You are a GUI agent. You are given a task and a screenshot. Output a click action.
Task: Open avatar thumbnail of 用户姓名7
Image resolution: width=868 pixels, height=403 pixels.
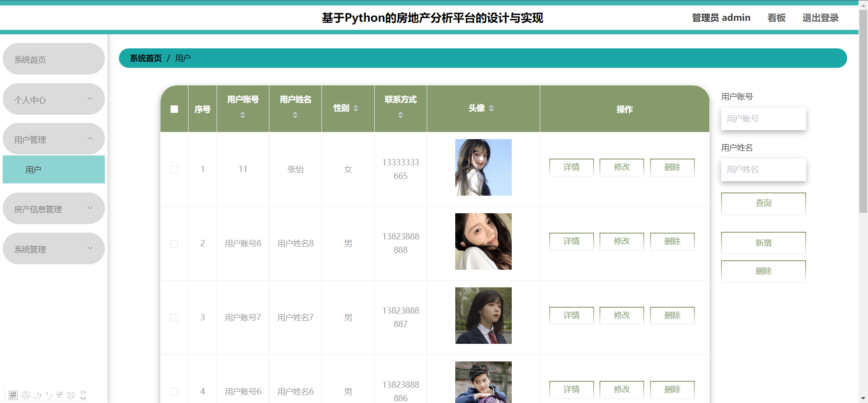coord(483,315)
